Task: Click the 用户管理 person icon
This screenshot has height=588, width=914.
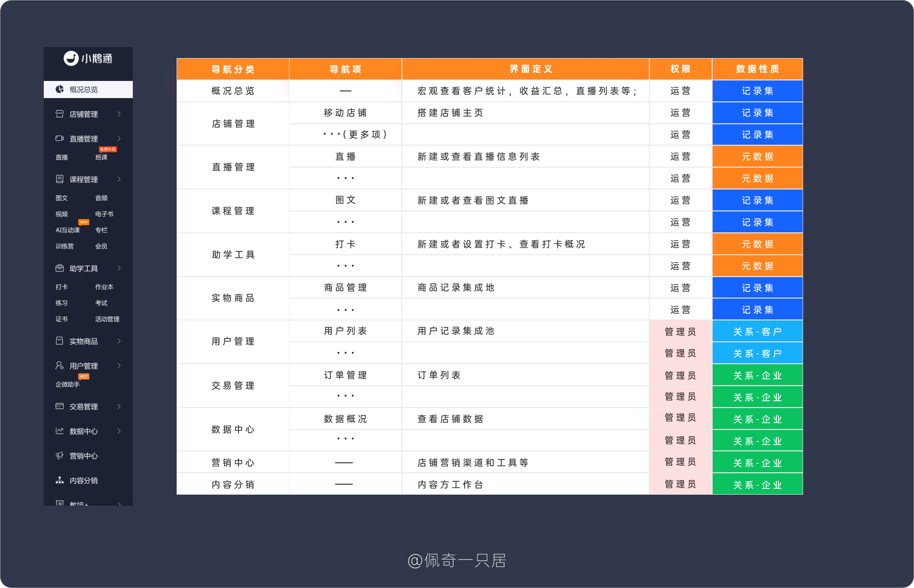Action: click(x=60, y=365)
